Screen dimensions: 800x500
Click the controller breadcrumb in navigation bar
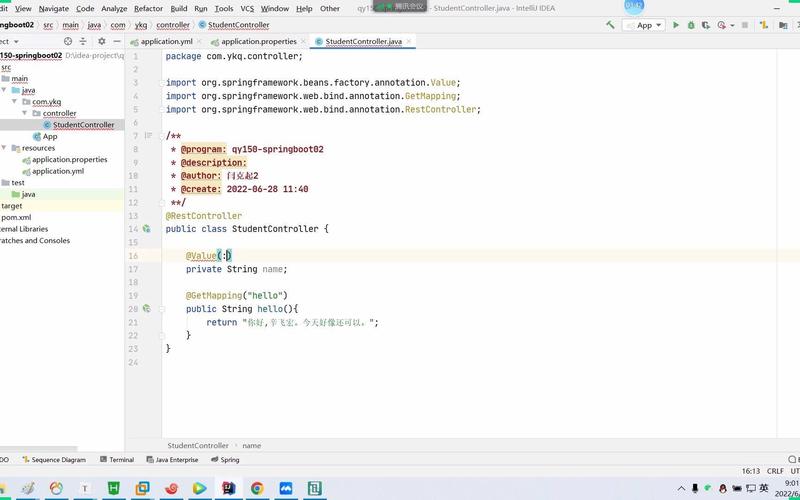(173, 25)
